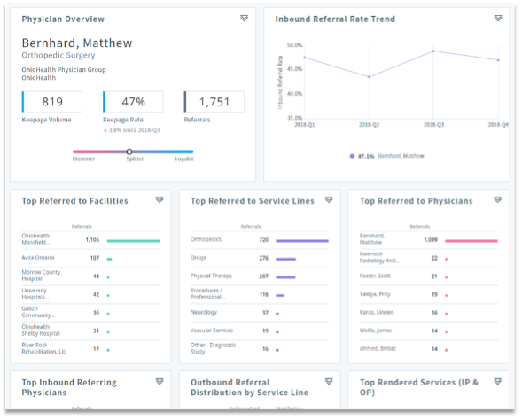Select Ahmed, Imtiaz physician row
522x420 pixels.
click(x=429, y=349)
